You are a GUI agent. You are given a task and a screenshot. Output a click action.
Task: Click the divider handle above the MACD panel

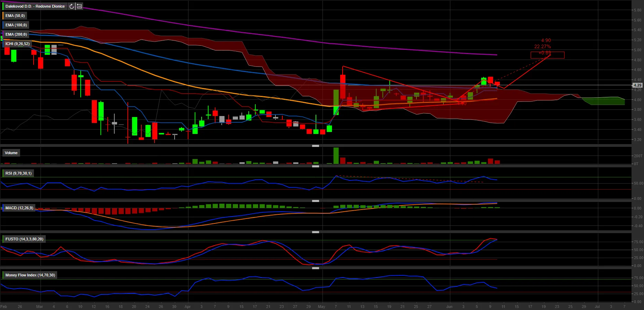(315, 201)
